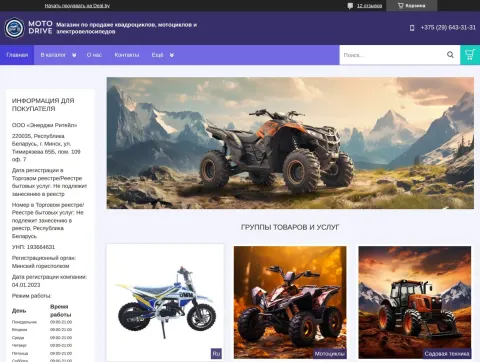Click the Корзина cart button in top bar
This screenshot has height=362, width=480.
[x=412, y=6]
